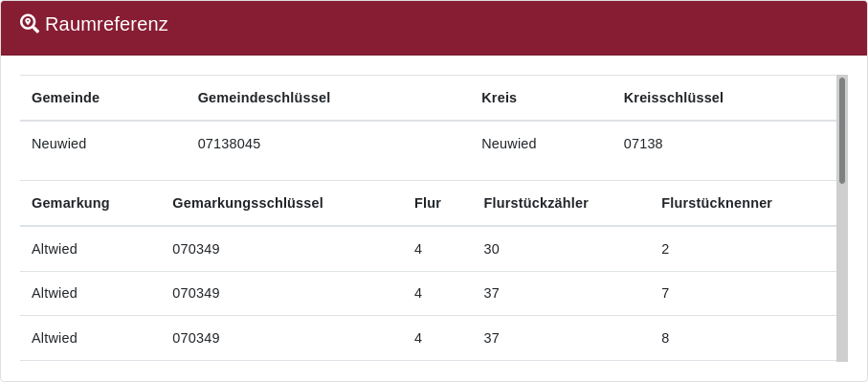Select the Altwied row with Flurstücknenner 7
868x382 pixels.
coord(428,293)
